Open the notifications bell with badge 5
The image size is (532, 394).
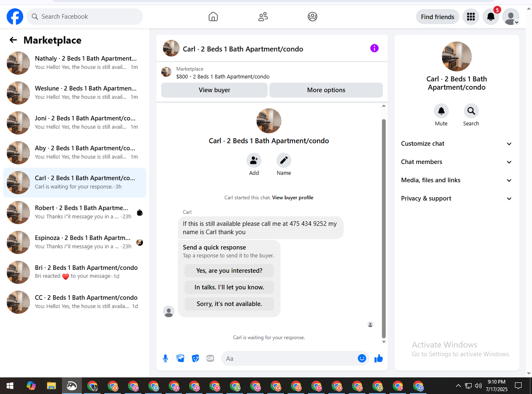tap(491, 17)
